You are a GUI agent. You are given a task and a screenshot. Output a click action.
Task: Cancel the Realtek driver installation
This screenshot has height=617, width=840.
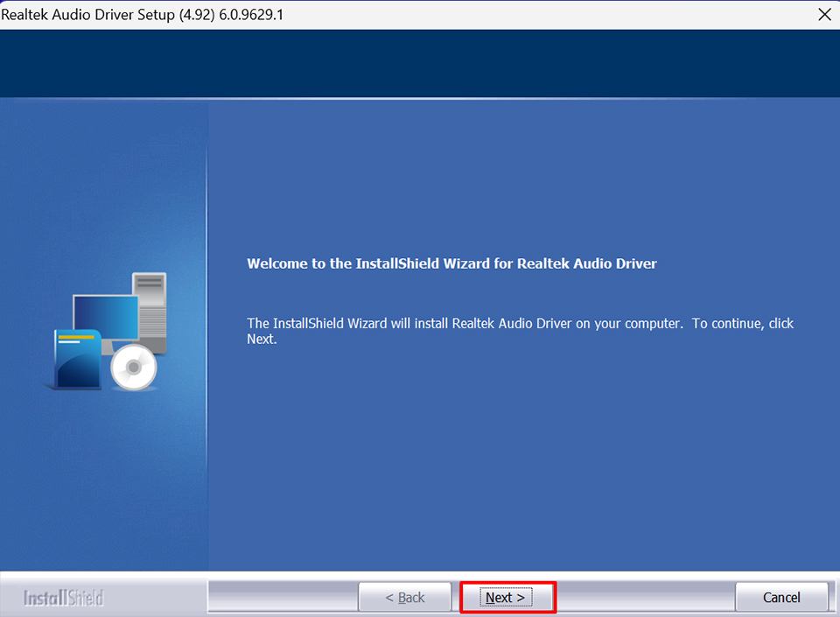coord(781,597)
